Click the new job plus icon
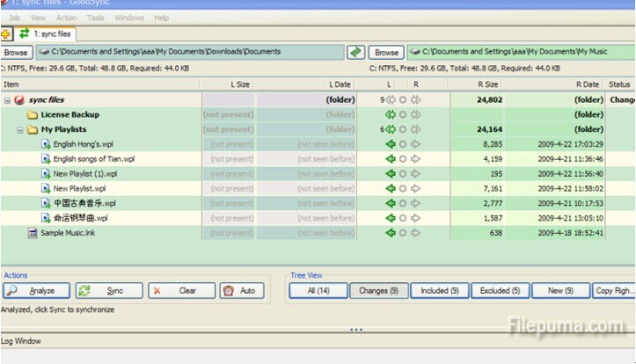Image resolution: width=636 pixels, height=364 pixels. tap(7, 34)
